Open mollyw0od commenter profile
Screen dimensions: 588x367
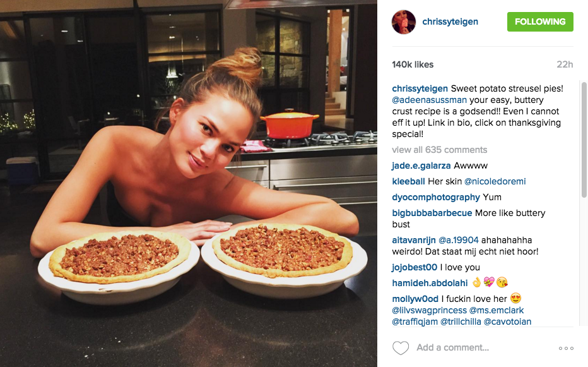coord(415,299)
